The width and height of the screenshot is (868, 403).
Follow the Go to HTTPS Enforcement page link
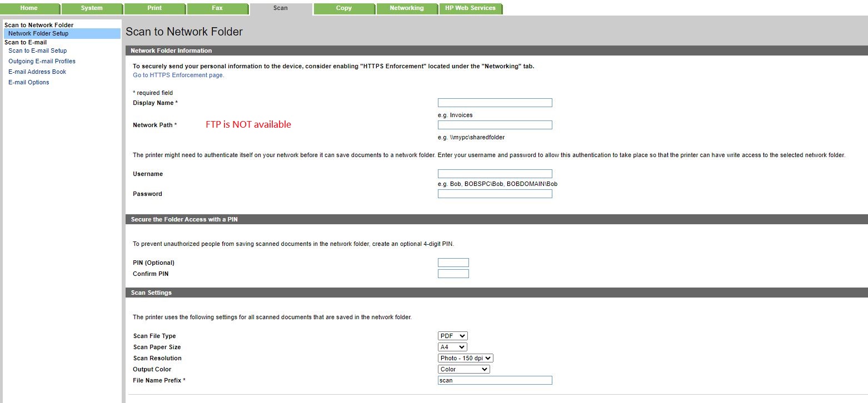click(x=178, y=75)
